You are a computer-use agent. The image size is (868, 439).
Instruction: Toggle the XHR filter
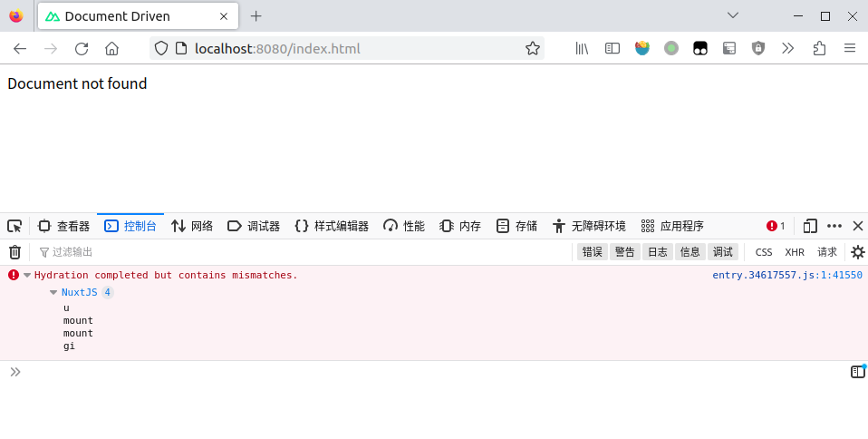[x=795, y=252]
